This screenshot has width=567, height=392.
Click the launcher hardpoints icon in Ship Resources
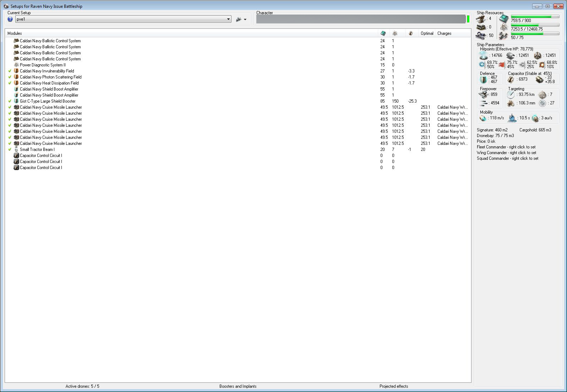[481, 27]
